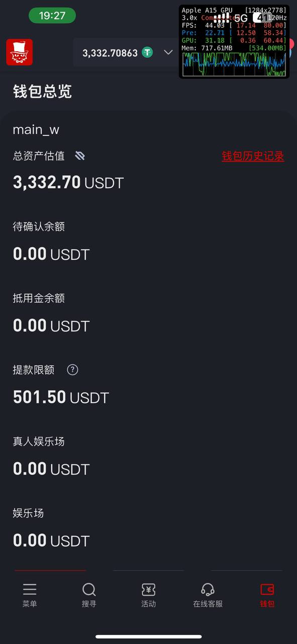The image size is (297, 644).
Task: Tap the 钱包总览 page heading
Action: coord(43,92)
